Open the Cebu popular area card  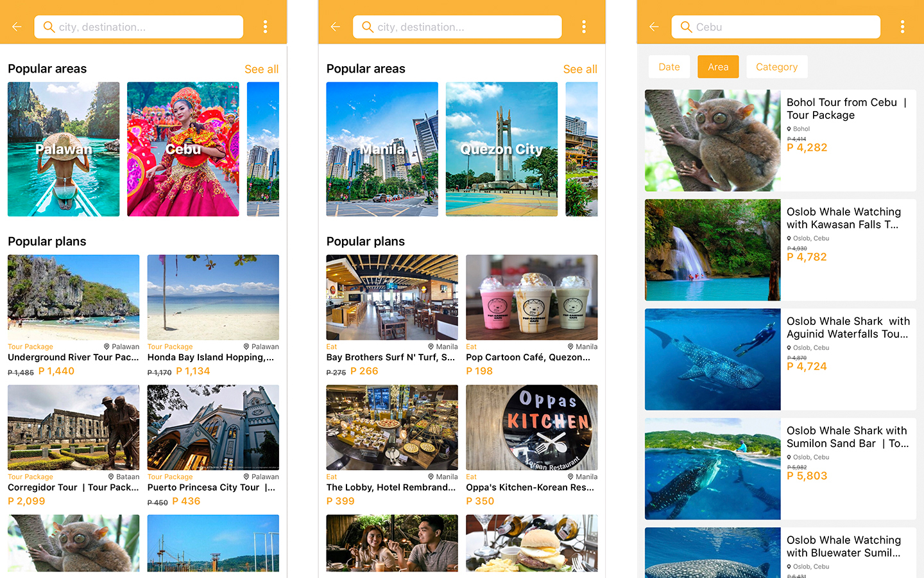point(183,149)
